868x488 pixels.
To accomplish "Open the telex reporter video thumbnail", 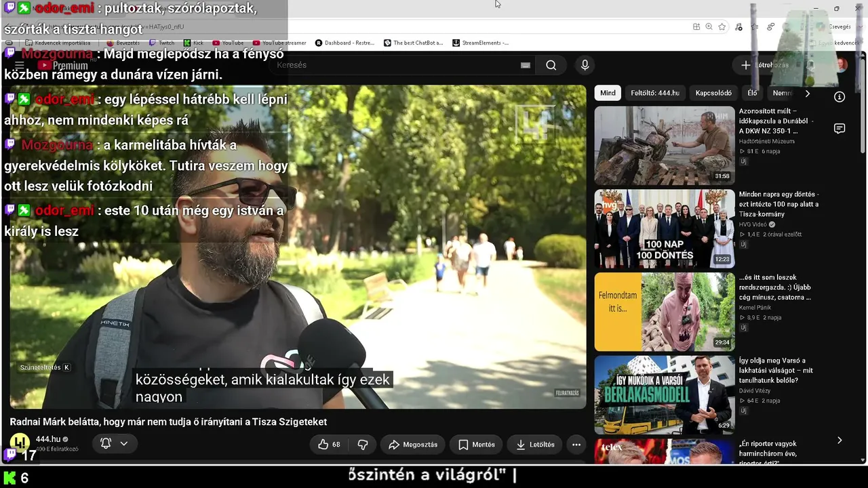I will 665,451.
